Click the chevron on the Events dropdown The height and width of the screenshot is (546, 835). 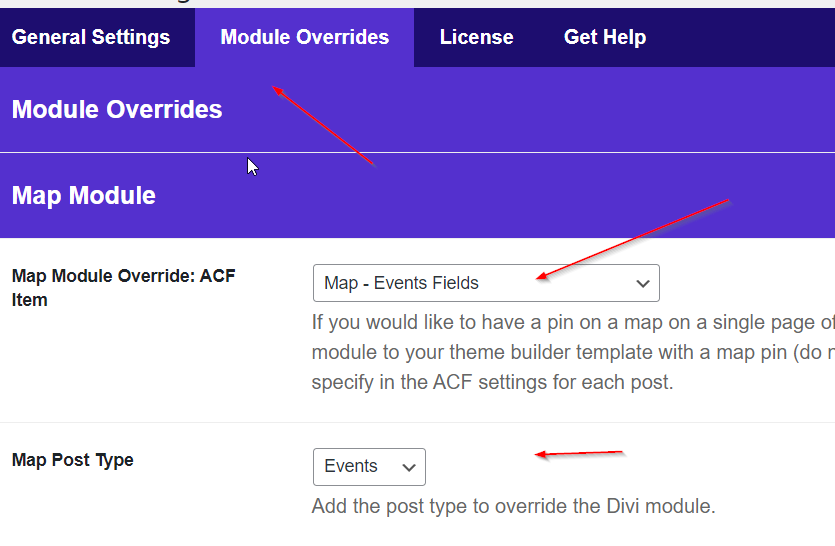coord(408,467)
